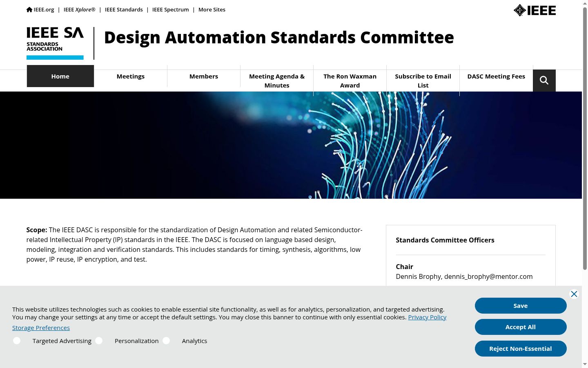Click the blue fiber hero banner image
The width and height of the screenshot is (588, 368).
click(x=291, y=145)
